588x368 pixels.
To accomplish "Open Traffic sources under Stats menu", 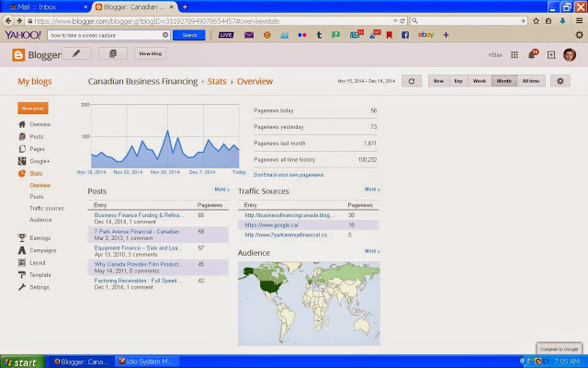I will coord(47,208).
